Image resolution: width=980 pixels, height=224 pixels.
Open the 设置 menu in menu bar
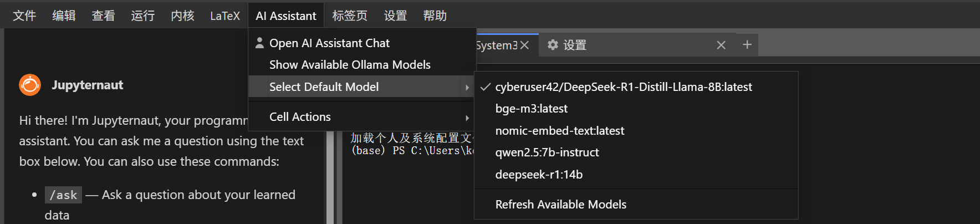click(x=395, y=16)
